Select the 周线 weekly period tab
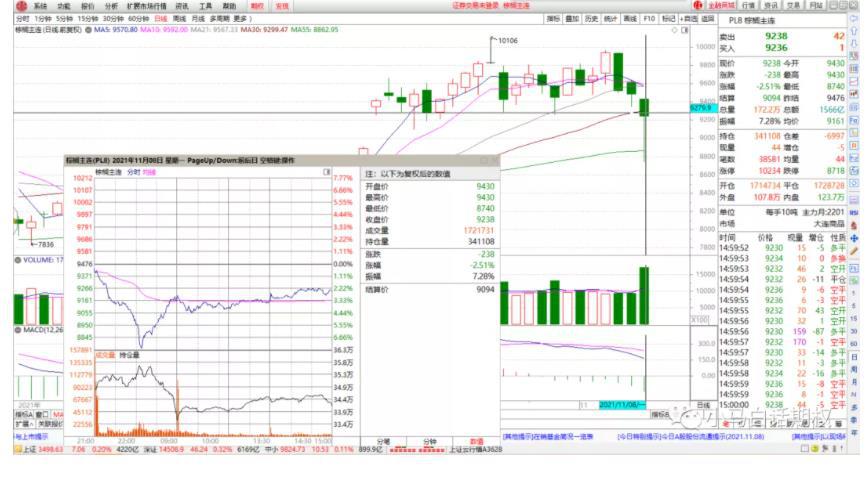Viewport: 867px width, 480px height. pos(180,18)
